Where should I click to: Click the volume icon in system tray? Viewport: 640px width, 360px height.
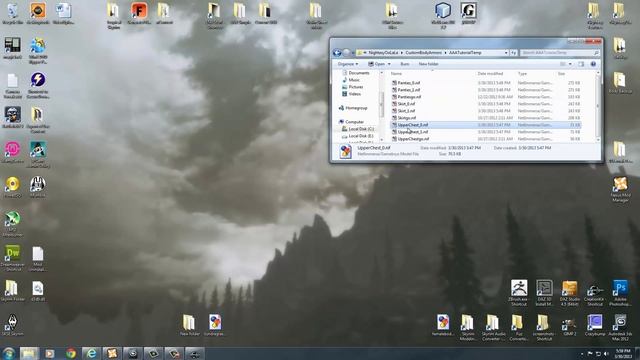pos(606,353)
